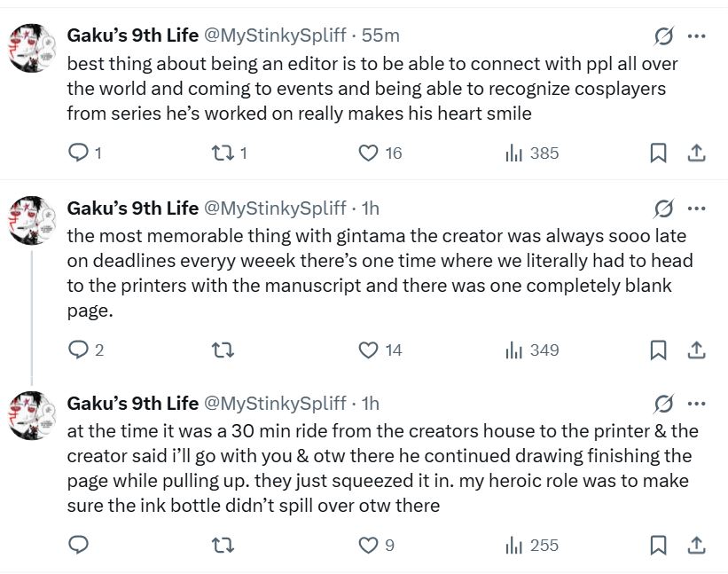Bookmark the gintama deadlines tweet
Image resolution: width=728 pixels, height=574 pixels.
[x=658, y=350]
